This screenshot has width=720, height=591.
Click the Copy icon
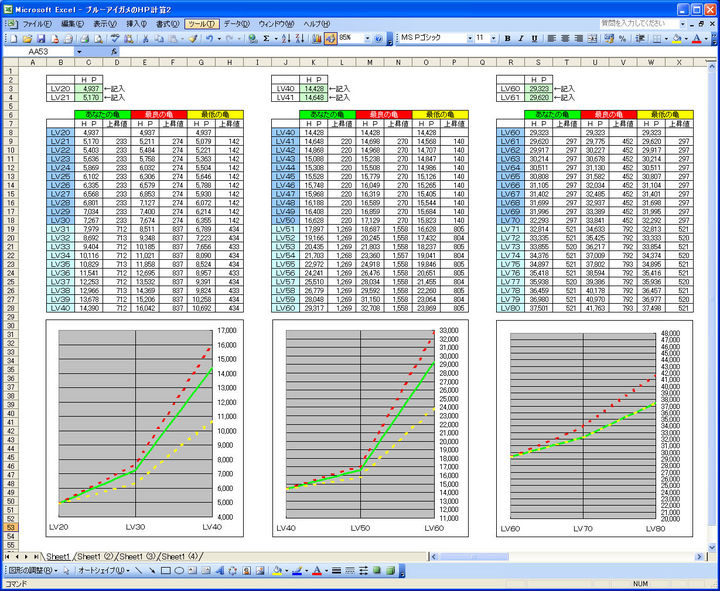[x=159, y=39]
